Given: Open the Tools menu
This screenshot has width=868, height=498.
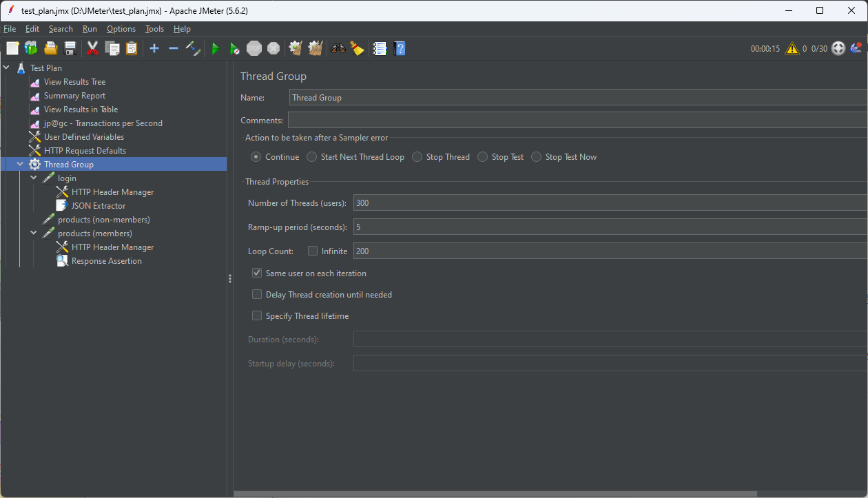Looking at the screenshot, I should click(154, 29).
